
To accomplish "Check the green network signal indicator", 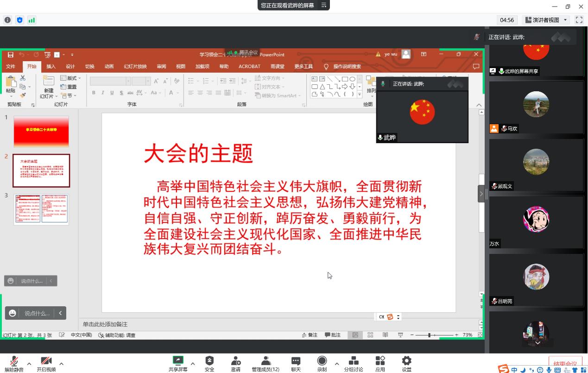I will coord(32,20).
